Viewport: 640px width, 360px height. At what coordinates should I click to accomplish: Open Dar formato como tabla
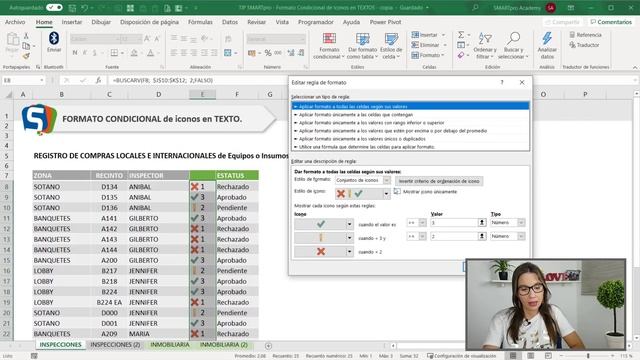pyautogui.click(x=362, y=46)
